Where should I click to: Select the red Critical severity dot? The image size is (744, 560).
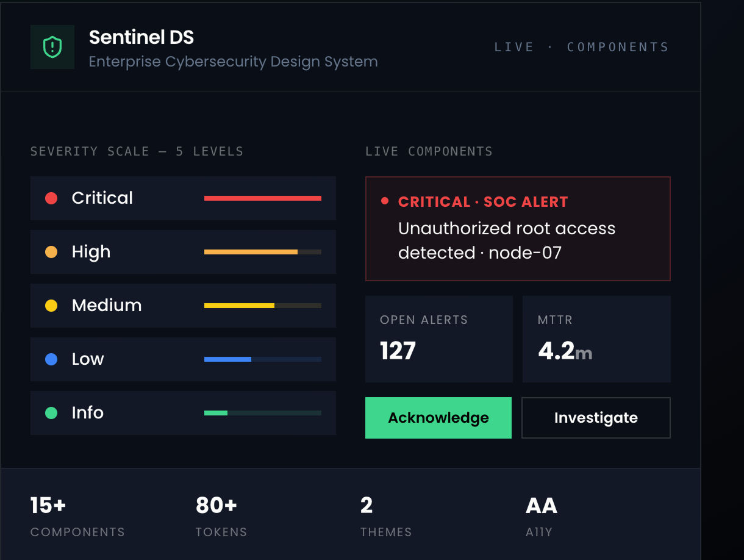(x=51, y=198)
